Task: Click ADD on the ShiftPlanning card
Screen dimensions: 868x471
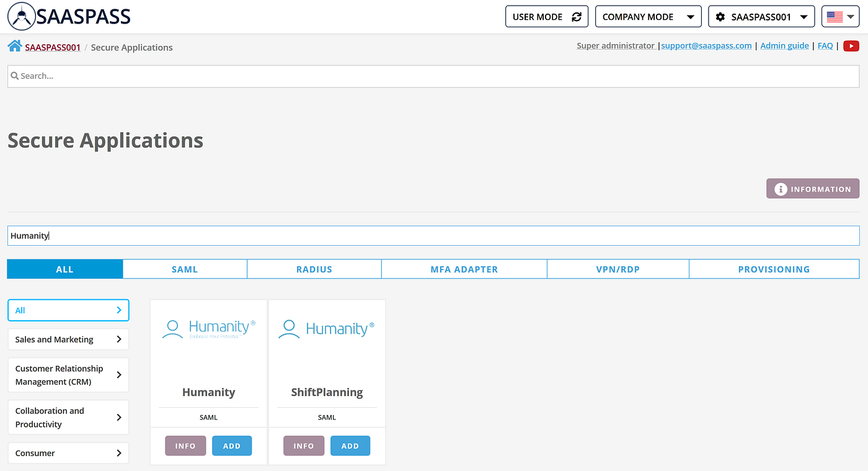Action: [350, 446]
